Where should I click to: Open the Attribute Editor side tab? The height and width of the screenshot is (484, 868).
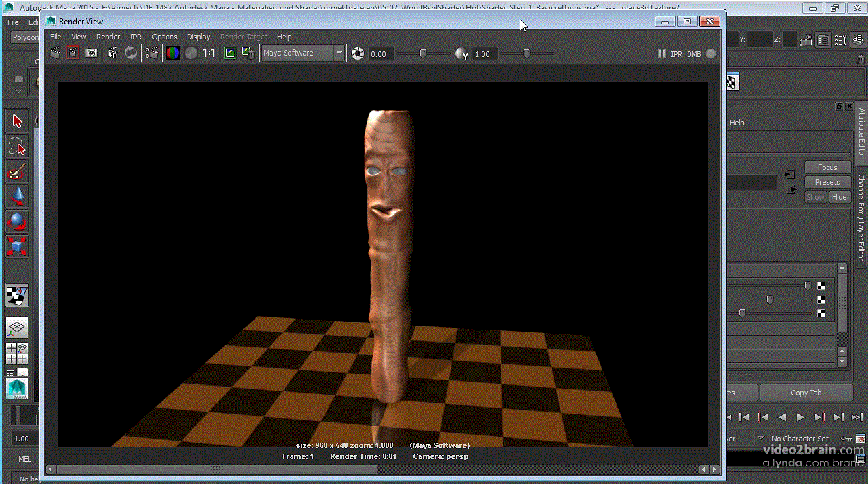[x=862, y=133]
